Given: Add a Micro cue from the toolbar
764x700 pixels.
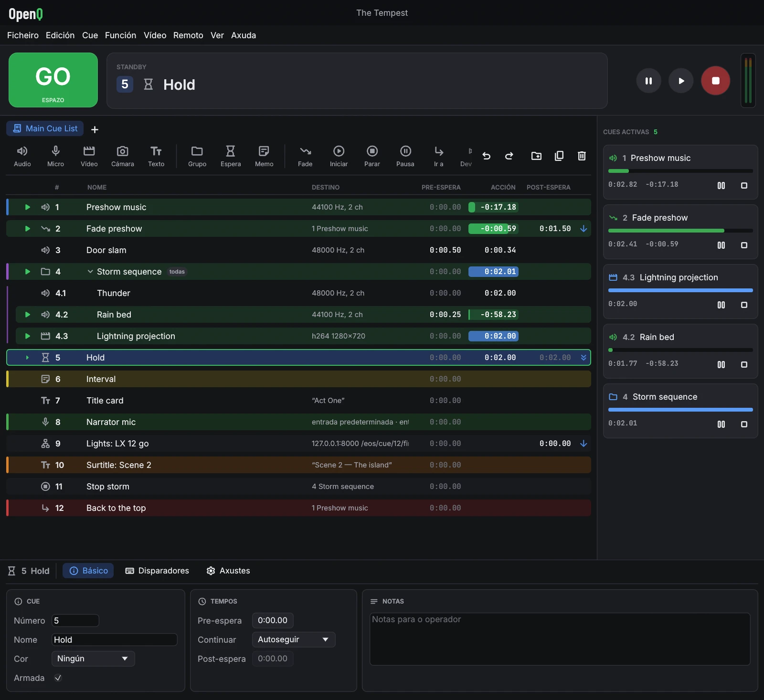Looking at the screenshot, I should [x=55, y=156].
